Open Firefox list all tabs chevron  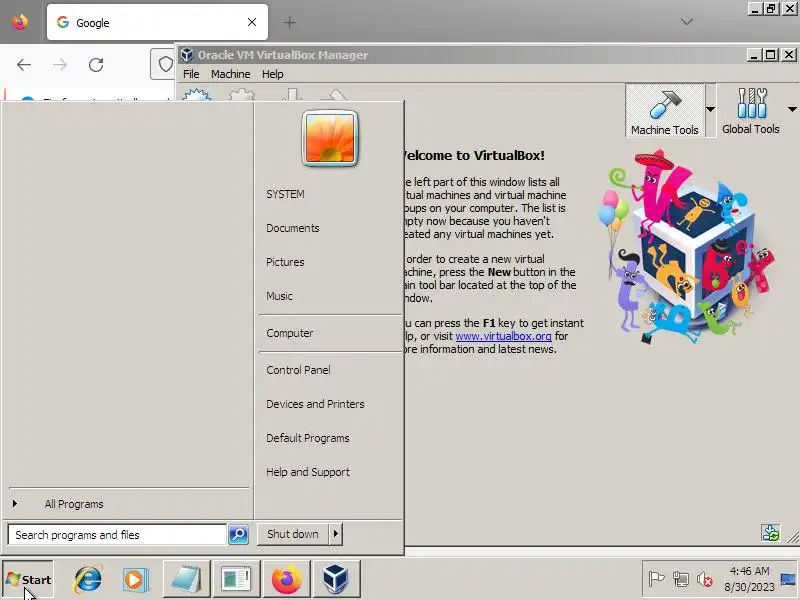click(x=687, y=22)
